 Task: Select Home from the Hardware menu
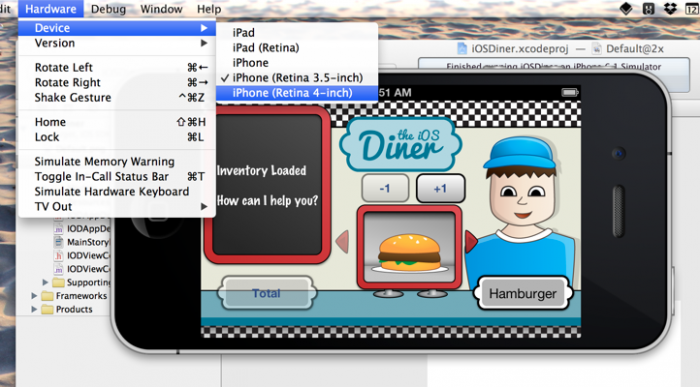(x=117, y=122)
